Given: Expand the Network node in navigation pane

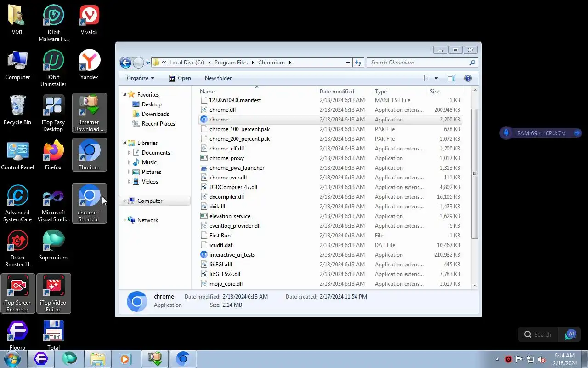Looking at the screenshot, I should coord(124,220).
